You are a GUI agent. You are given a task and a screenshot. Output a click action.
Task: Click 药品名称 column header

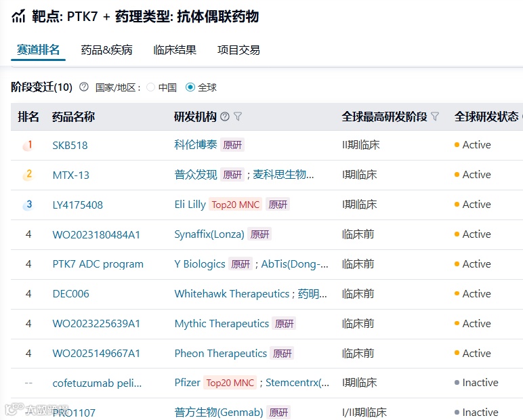pyautogui.click(x=73, y=117)
